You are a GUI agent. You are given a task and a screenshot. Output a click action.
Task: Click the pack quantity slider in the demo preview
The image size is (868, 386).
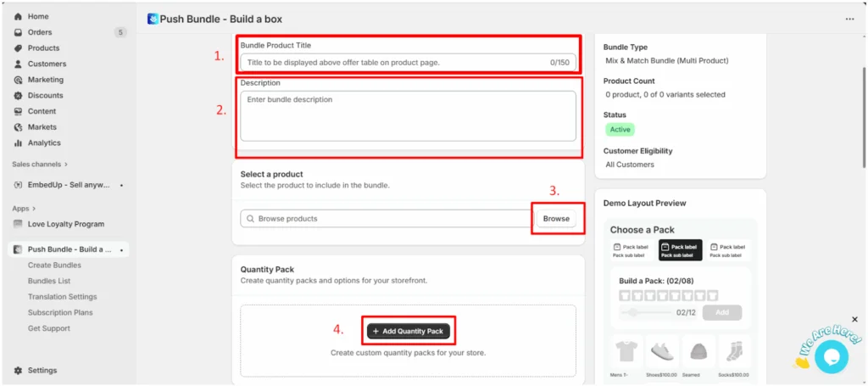point(645,313)
